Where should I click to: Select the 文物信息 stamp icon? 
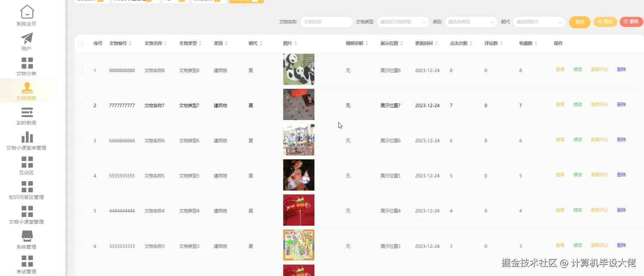[x=27, y=87]
